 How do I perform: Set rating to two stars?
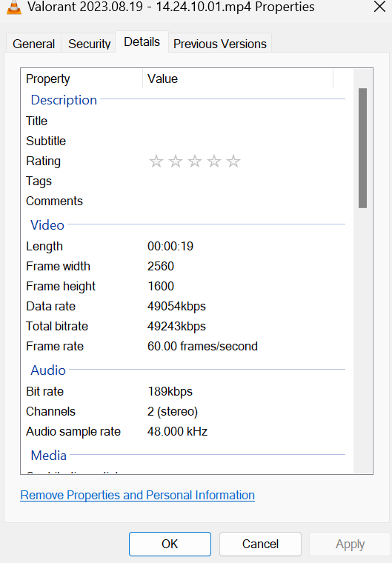[176, 161]
